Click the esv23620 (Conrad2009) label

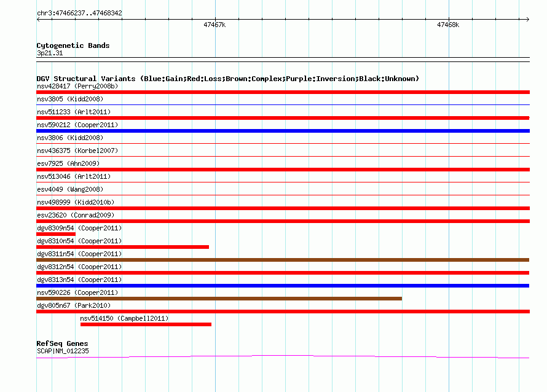76,215
